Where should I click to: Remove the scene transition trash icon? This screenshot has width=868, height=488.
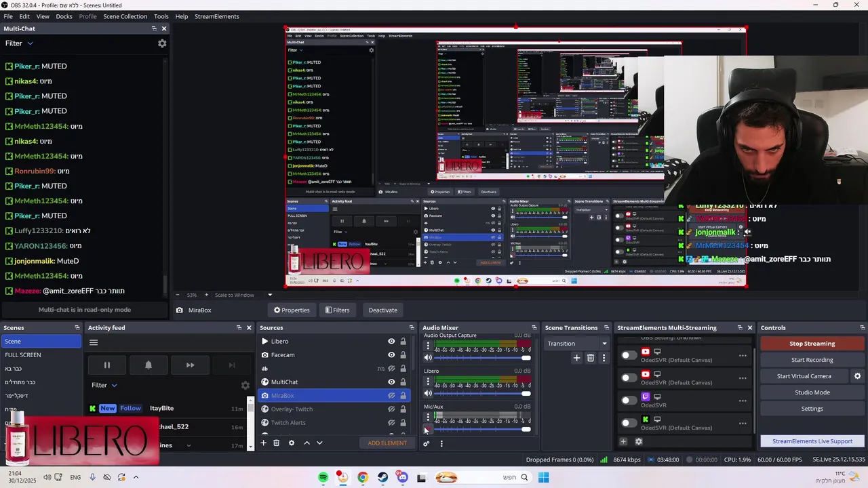pos(591,358)
